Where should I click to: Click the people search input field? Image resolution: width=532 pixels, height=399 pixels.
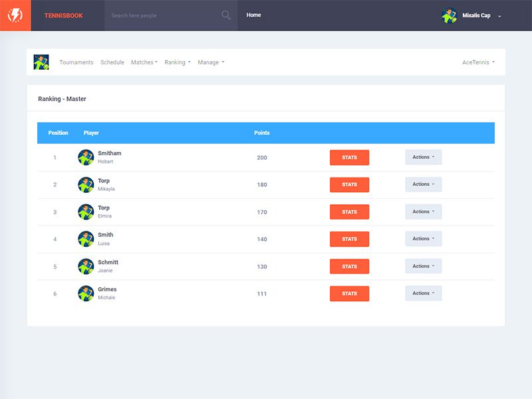160,14
